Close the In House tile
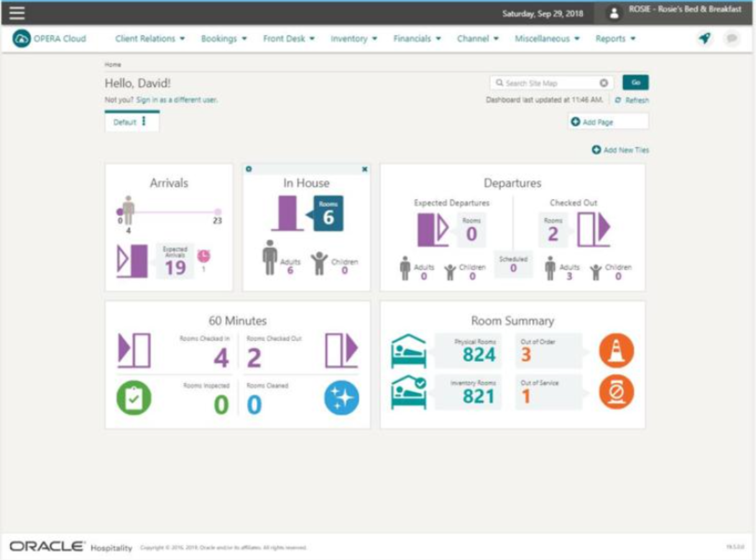Screen dimensions: 756x560 click(364, 169)
